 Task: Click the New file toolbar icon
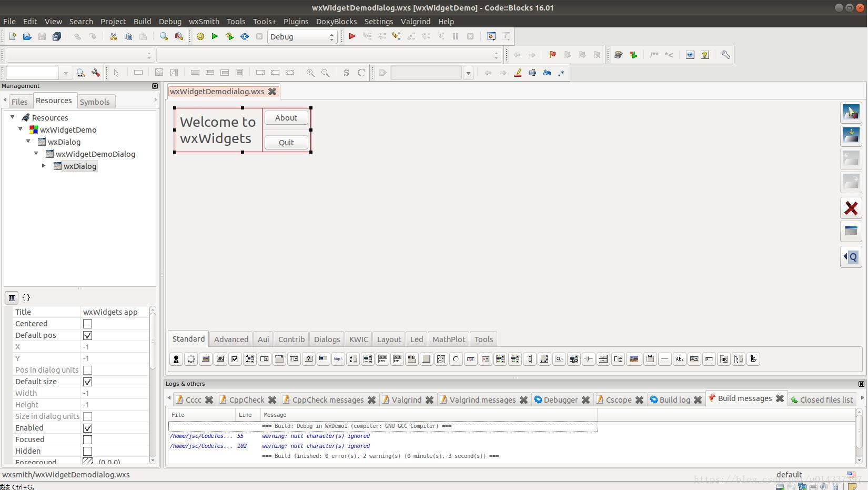pyautogui.click(x=12, y=36)
